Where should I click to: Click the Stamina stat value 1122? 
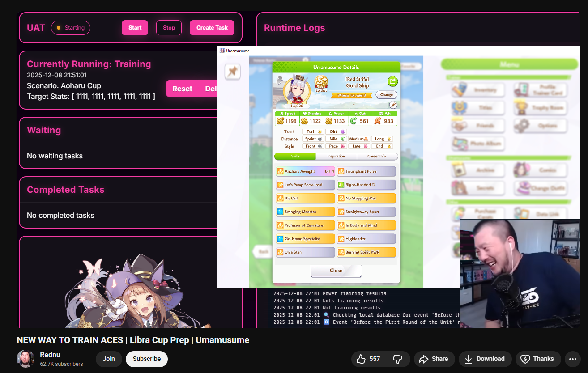315,121
